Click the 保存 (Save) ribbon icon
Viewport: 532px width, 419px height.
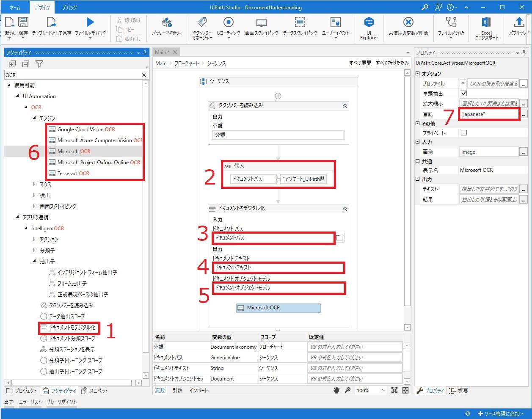click(23, 22)
